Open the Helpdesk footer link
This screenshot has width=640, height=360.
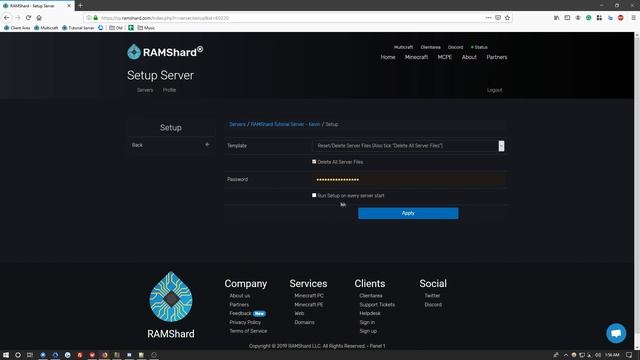370,313
